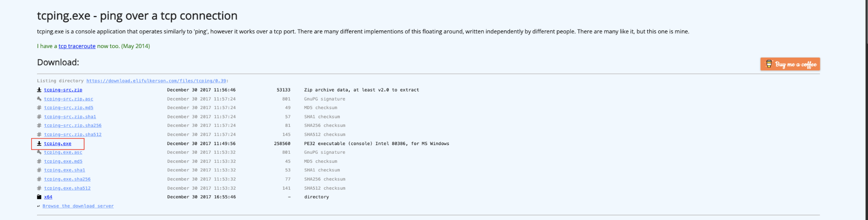868x220 pixels.
Task: Click hash icon beside tcping-src.zip.sha512
Action: point(39,135)
